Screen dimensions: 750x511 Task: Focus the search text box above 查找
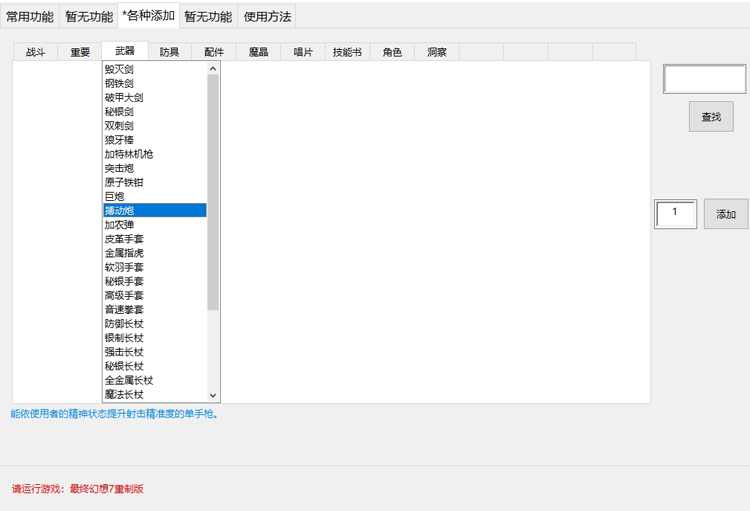[705, 79]
